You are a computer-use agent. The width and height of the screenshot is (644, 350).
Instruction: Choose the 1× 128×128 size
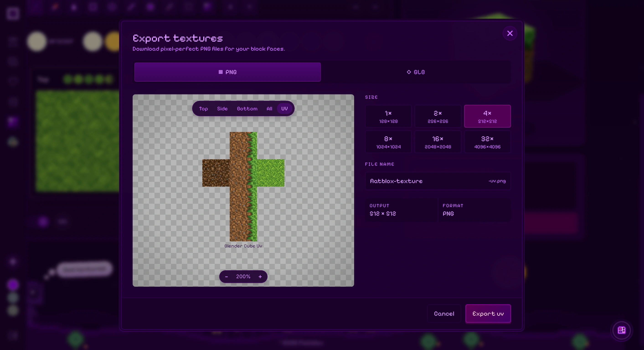tap(388, 116)
